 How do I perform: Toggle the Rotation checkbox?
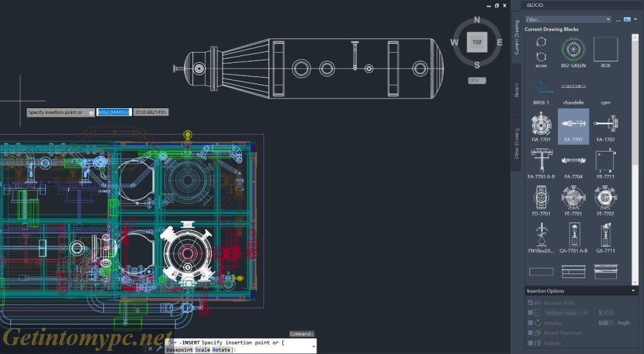[530, 323]
